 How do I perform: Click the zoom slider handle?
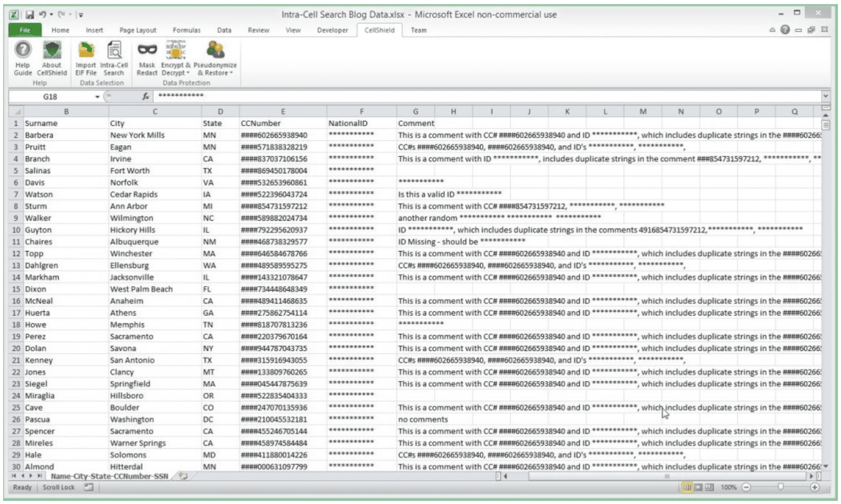(780, 487)
